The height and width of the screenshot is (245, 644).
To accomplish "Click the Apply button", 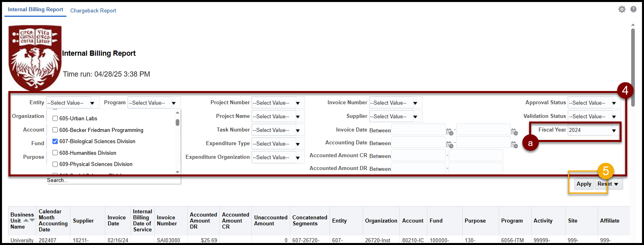I will click(584, 184).
